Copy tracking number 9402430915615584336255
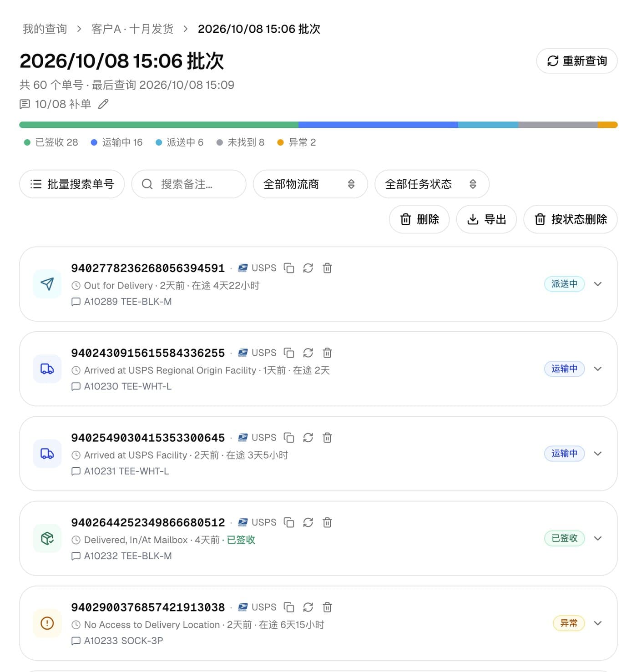The height and width of the screenshot is (672, 637). click(289, 353)
